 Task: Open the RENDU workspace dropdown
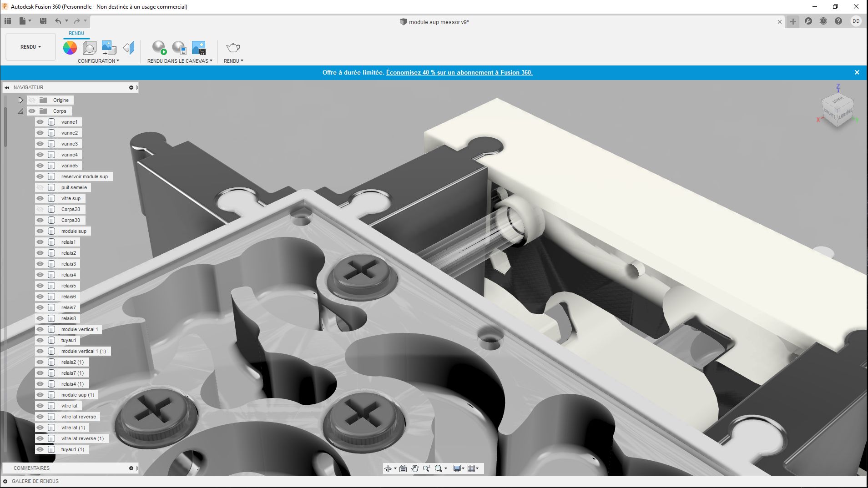pyautogui.click(x=30, y=47)
